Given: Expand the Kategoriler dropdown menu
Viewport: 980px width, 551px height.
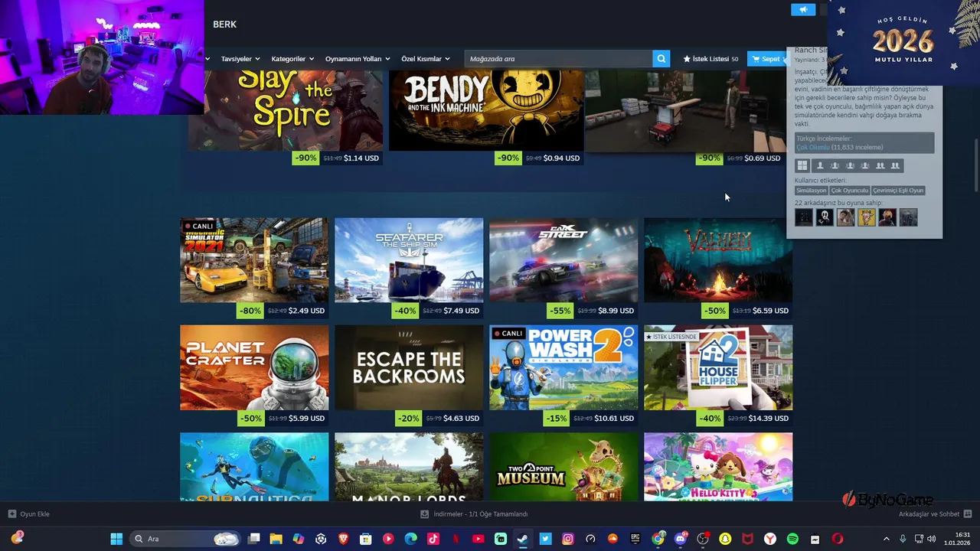Looking at the screenshot, I should point(292,58).
